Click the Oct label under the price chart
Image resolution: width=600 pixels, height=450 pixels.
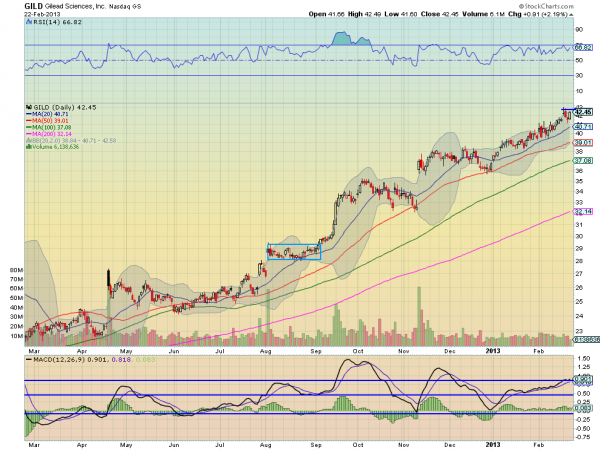[x=358, y=351]
